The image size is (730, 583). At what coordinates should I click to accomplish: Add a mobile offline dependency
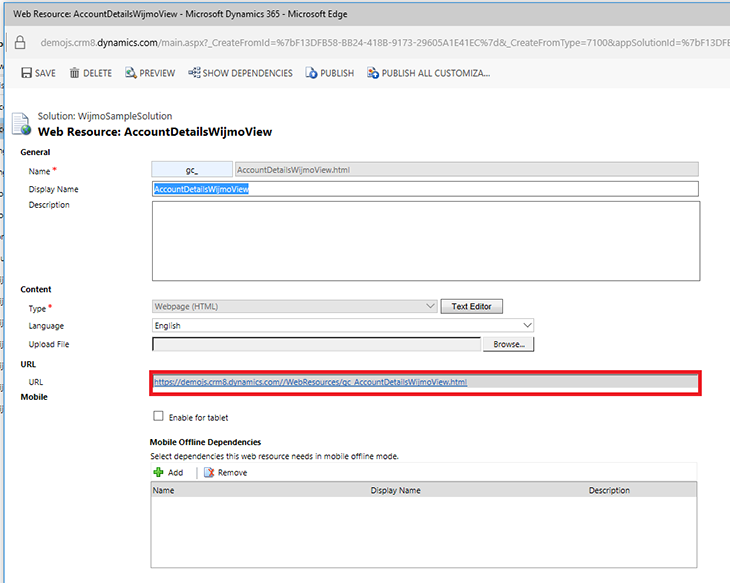point(168,472)
